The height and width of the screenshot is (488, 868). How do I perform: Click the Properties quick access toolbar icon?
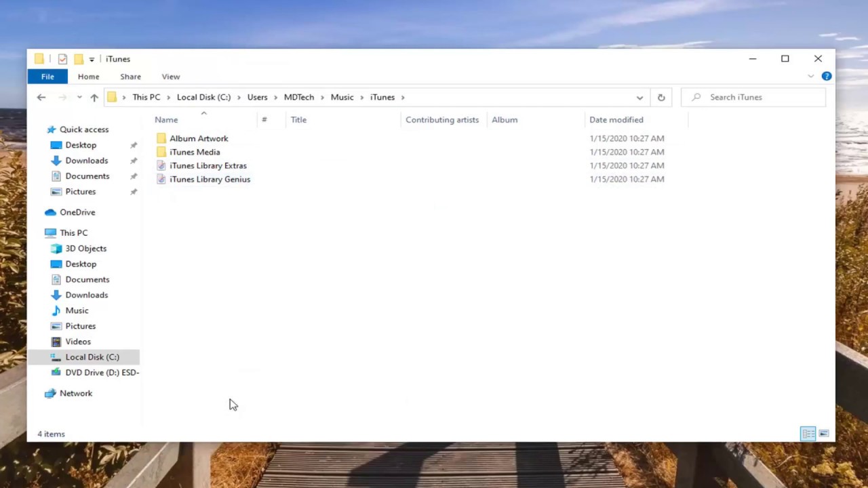[62, 59]
